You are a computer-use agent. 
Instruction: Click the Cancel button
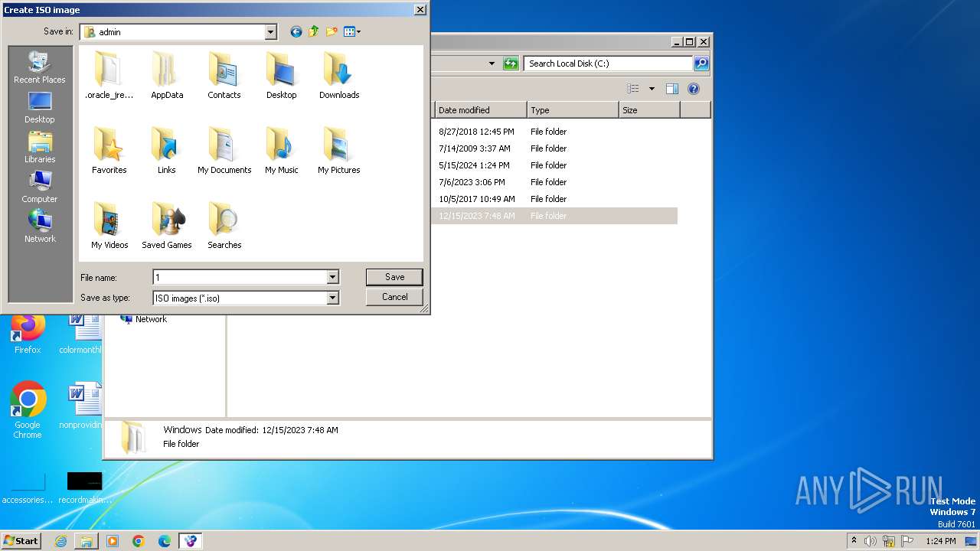(x=394, y=297)
